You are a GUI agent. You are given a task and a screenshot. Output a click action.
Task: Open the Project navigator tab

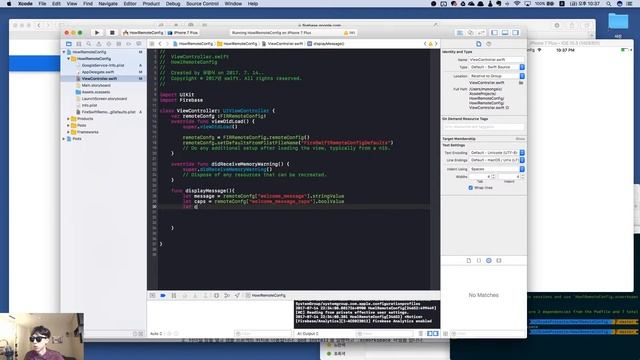[69, 44]
